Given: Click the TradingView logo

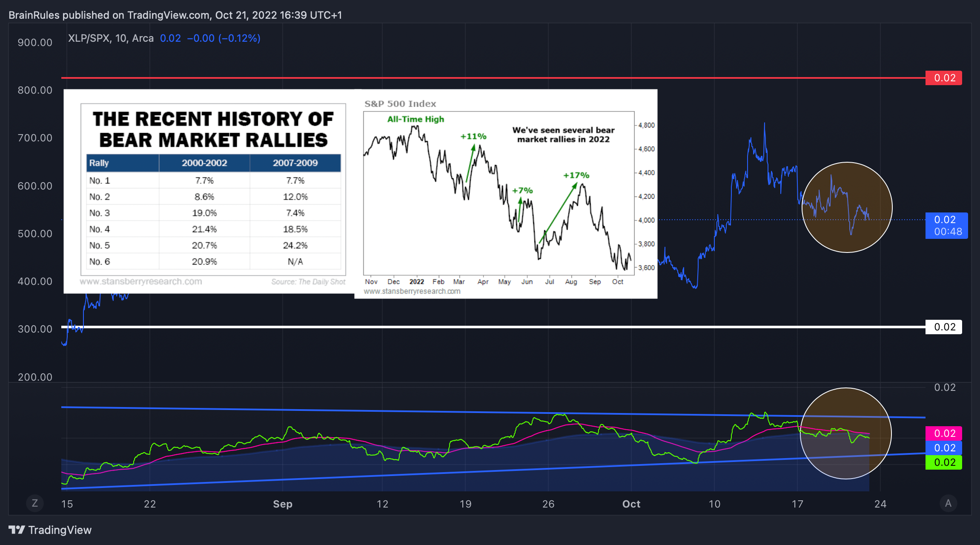Looking at the screenshot, I should pos(50,530).
